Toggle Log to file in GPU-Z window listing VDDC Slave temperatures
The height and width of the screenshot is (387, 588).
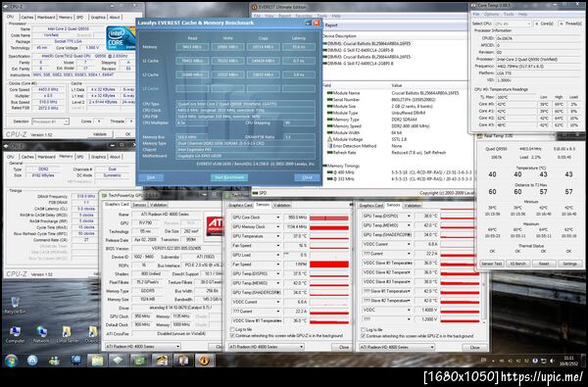pos(363,329)
